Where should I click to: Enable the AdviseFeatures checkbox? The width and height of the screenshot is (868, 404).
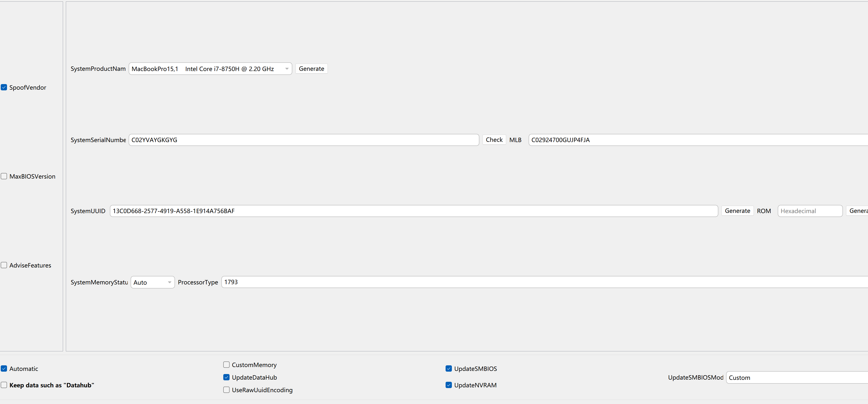pos(4,265)
